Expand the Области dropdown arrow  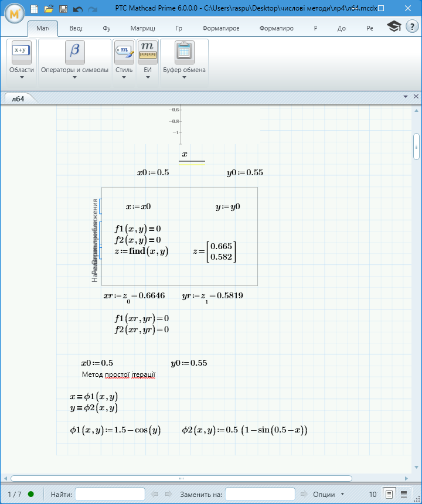(x=22, y=77)
